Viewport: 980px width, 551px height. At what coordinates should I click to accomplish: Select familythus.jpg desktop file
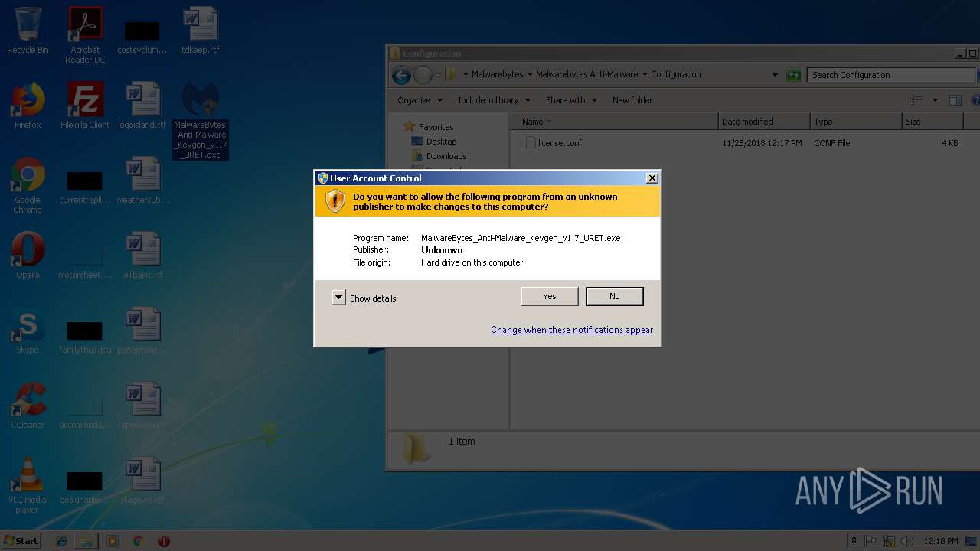[x=85, y=337]
